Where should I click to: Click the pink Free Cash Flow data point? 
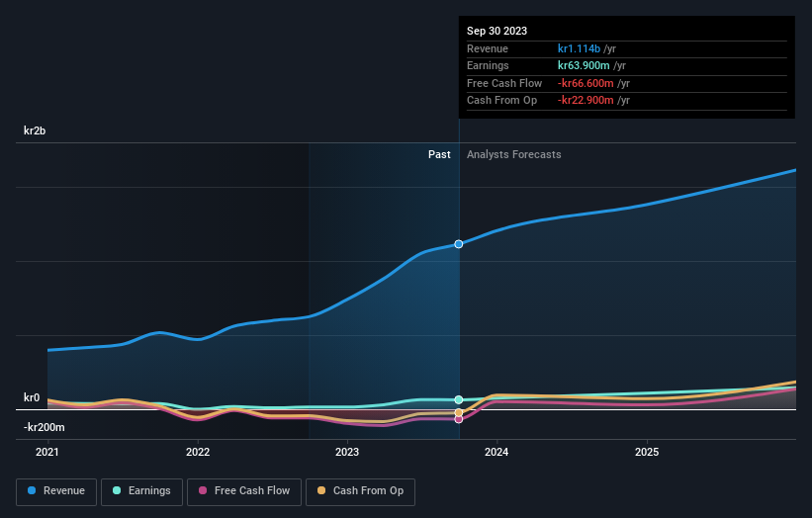tap(459, 419)
